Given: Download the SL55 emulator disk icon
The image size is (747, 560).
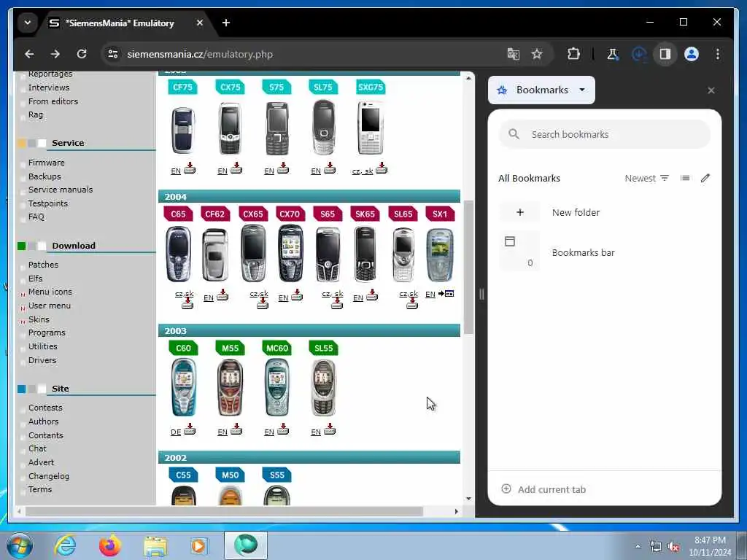Looking at the screenshot, I should pos(330,429).
